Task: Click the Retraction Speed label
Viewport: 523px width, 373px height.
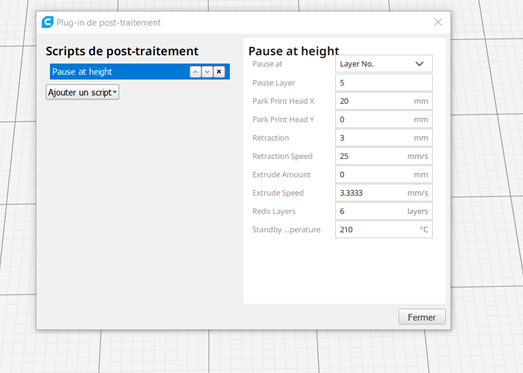Action: click(x=282, y=156)
